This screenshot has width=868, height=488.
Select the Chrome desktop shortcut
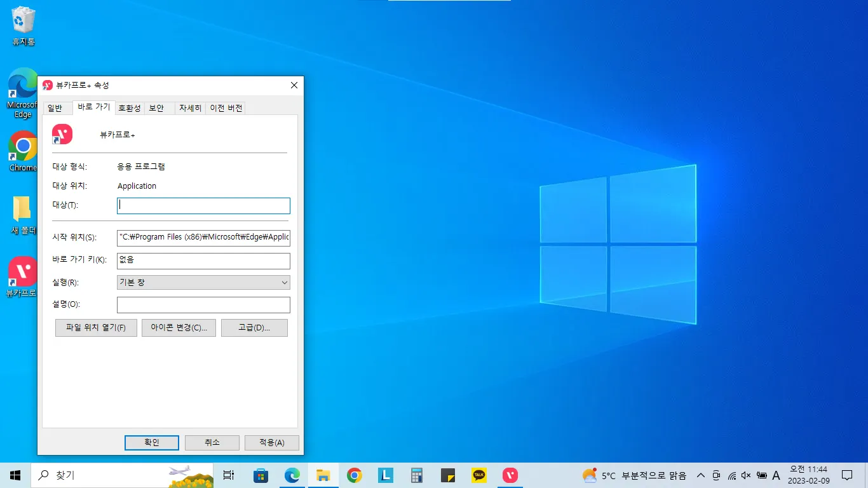pyautogui.click(x=22, y=151)
